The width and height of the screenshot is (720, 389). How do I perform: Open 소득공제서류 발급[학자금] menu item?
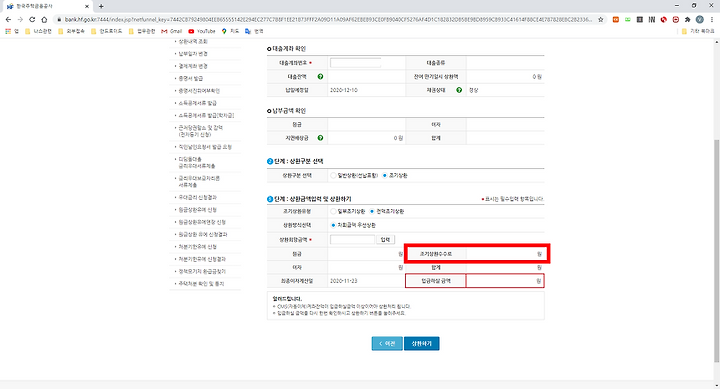(206, 116)
